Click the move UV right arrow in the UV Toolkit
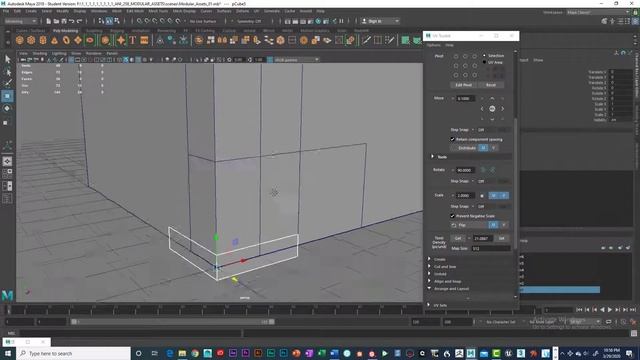Image resolution: width=640 pixels, height=360 pixels. point(502,109)
